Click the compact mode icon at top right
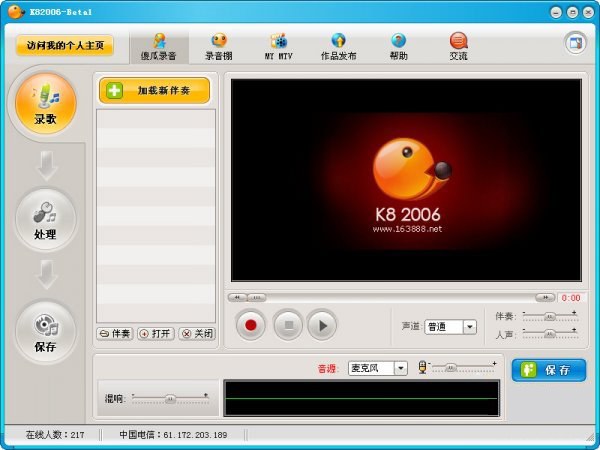 576,43
